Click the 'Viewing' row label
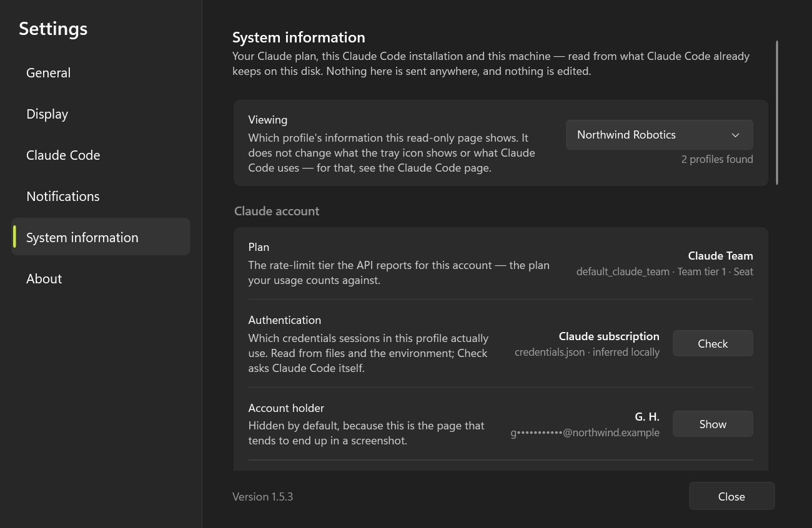The image size is (812, 528). [x=268, y=120]
